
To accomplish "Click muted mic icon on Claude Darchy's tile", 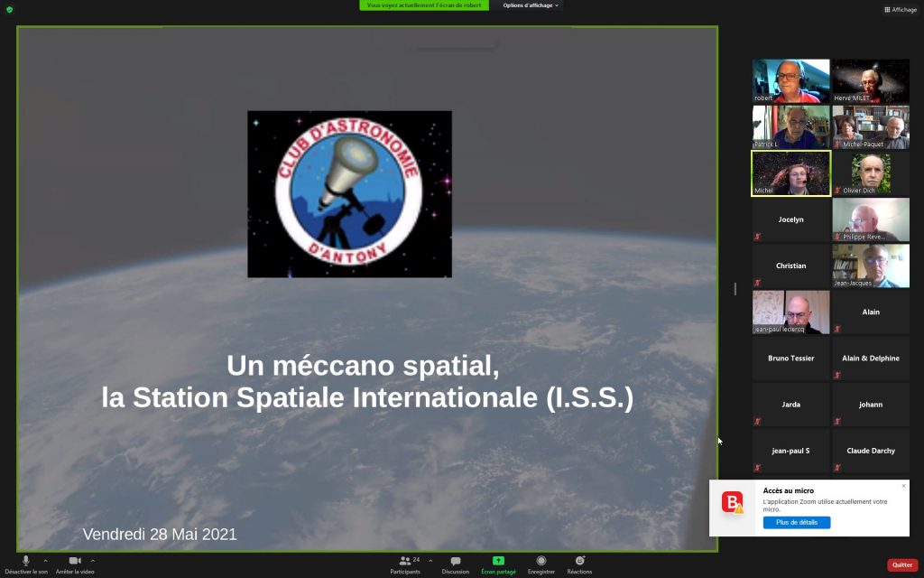I will [x=836, y=468].
